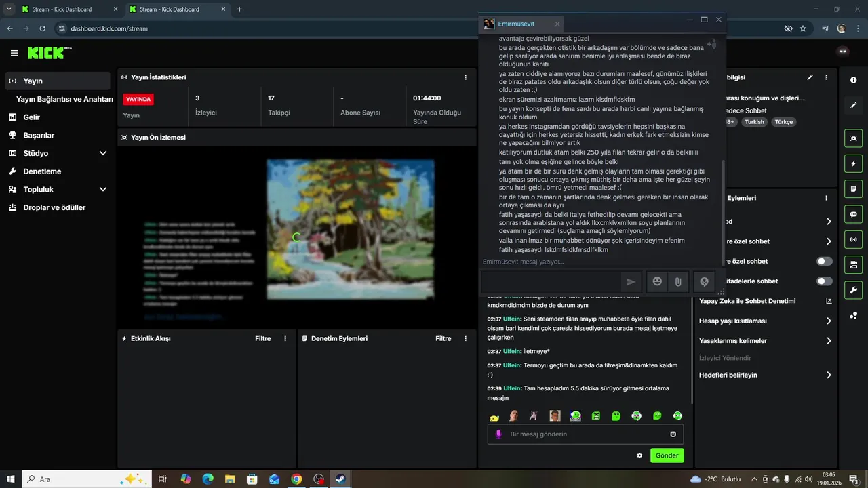Expand the Stüdyo sidebar section

(x=103, y=153)
